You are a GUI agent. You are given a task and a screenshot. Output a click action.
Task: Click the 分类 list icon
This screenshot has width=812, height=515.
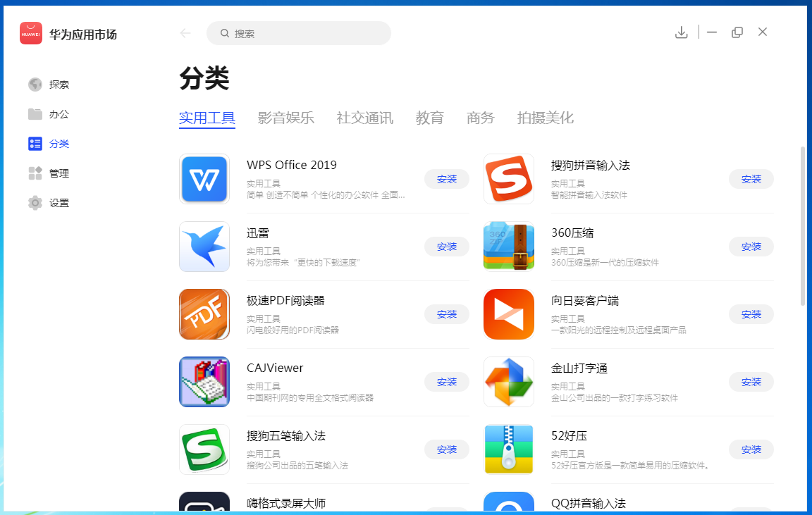[35, 144]
